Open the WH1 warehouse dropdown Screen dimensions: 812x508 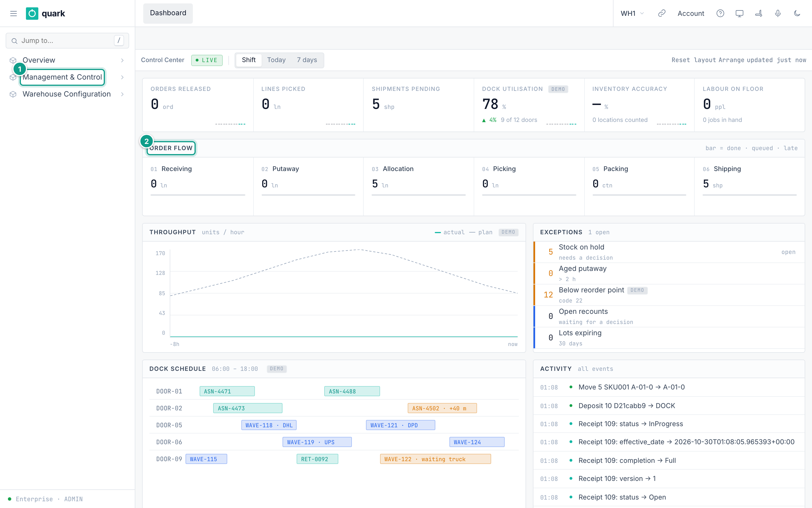(x=632, y=14)
